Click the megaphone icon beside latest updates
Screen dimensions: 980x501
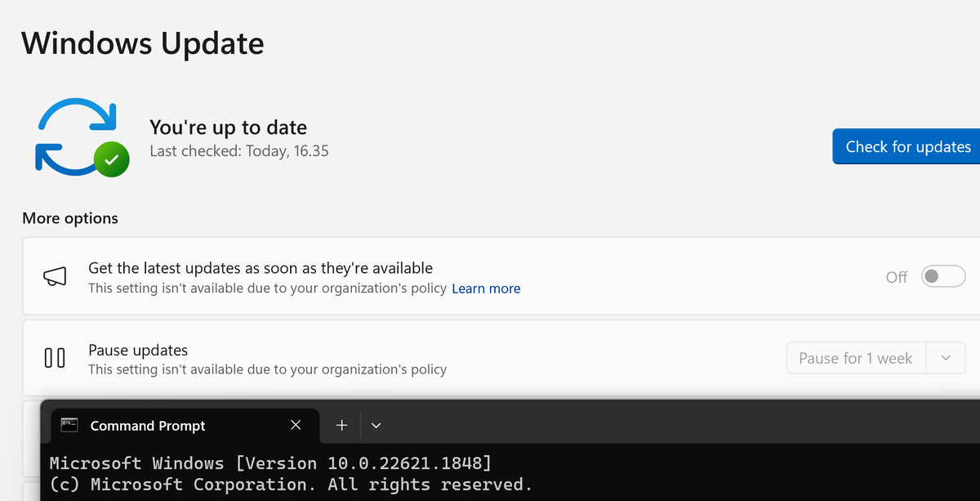click(x=55, y=277)
